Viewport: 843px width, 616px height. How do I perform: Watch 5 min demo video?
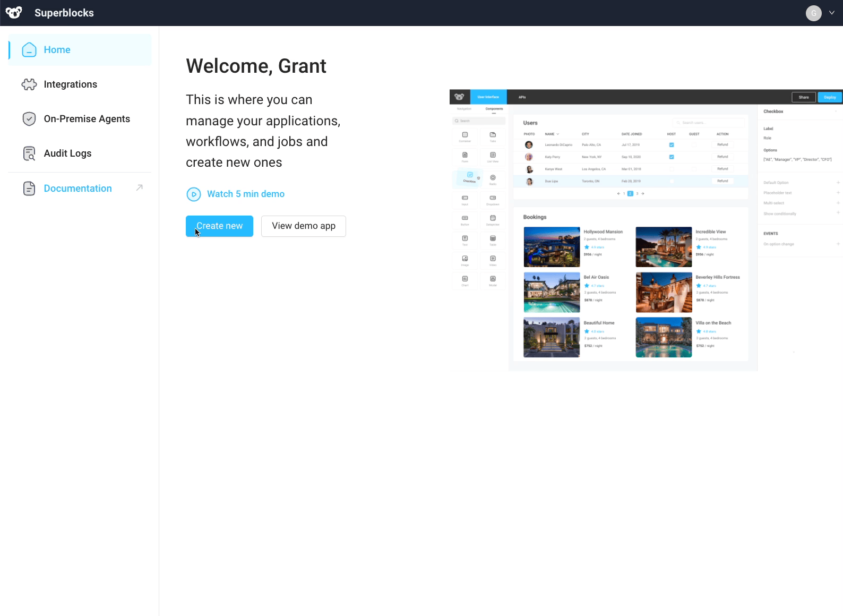tap(236, 194)
